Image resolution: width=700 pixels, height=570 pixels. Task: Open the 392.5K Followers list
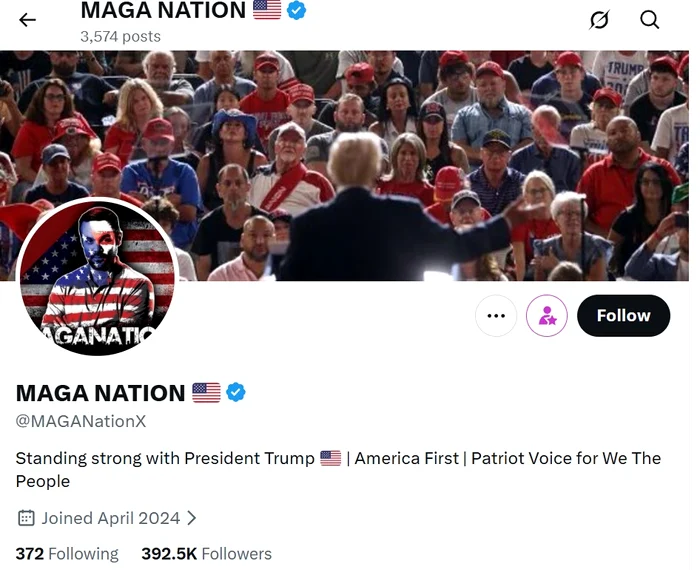tap(206, 553)
